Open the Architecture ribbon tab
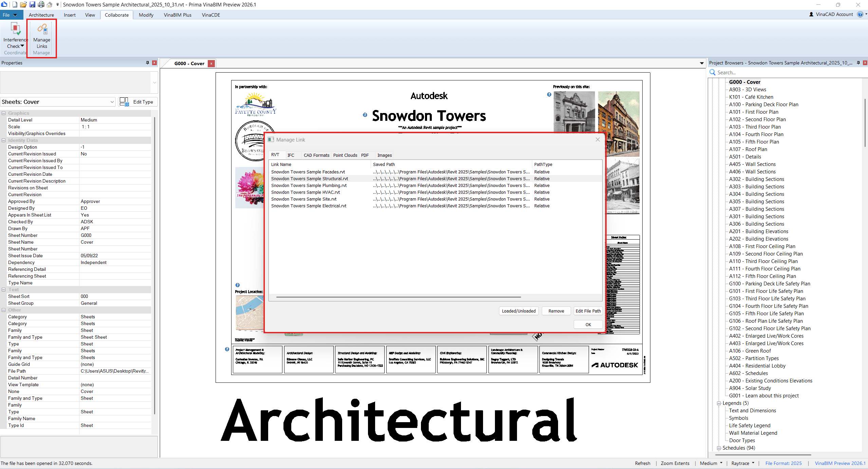This screenshot has width=868, height=469. [x=41, y=15]
